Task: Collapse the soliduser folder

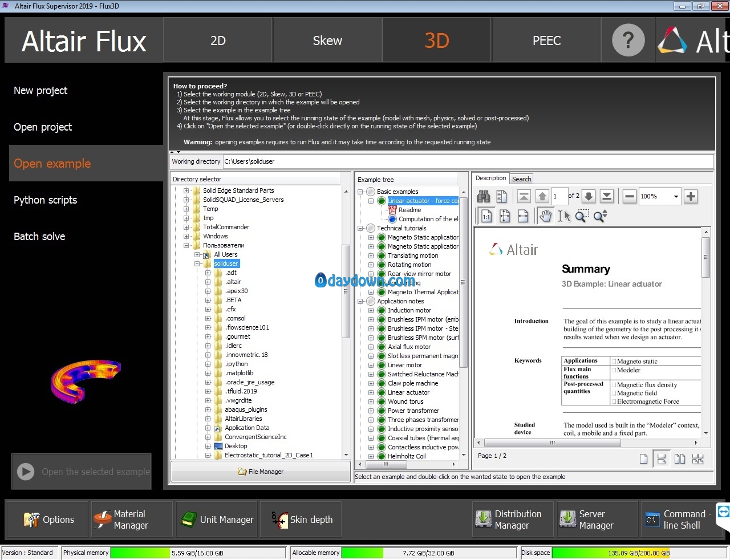Action: tap(197, 263)
